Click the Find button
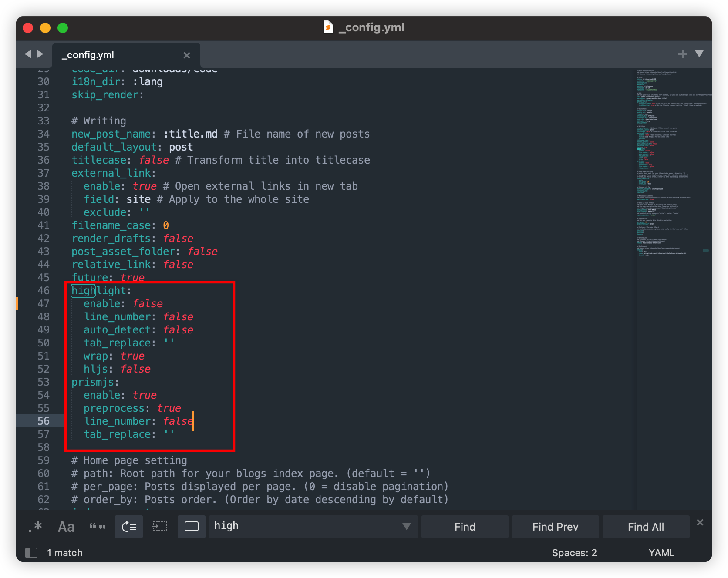 click(465, 527)
